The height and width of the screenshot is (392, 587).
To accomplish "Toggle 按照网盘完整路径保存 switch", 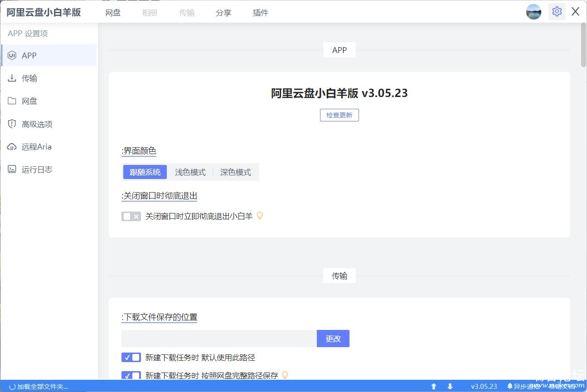I will 131,376.
